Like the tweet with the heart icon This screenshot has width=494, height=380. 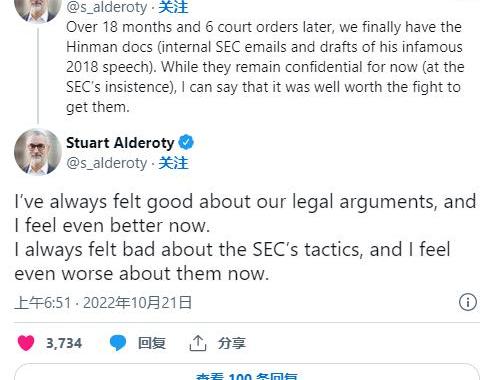click(26, 343)
